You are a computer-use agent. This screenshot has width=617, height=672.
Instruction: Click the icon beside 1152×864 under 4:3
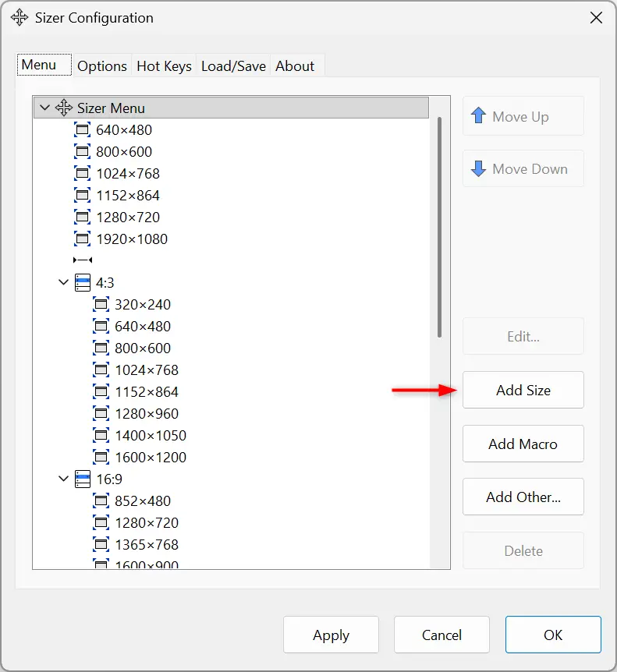click(101, 391)
